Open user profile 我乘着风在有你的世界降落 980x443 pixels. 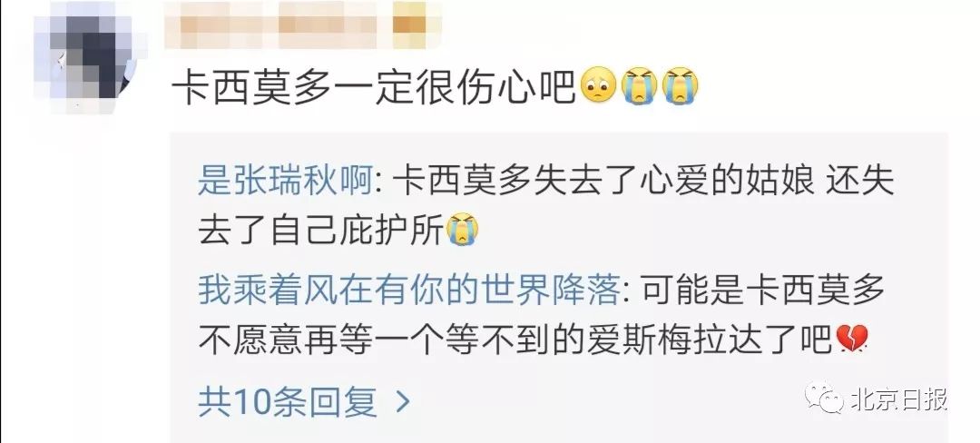409,291
